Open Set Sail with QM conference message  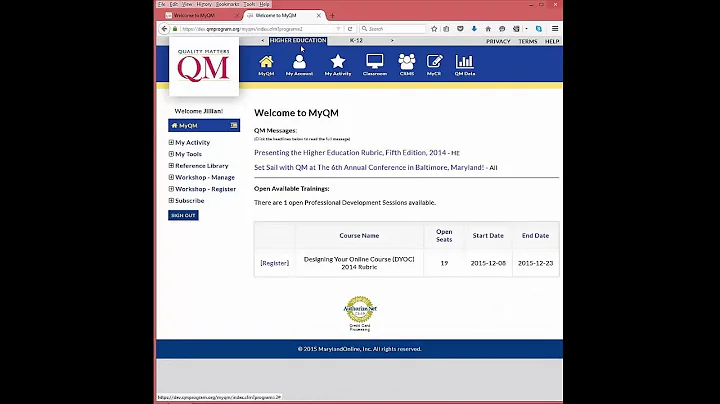point(369,168)
